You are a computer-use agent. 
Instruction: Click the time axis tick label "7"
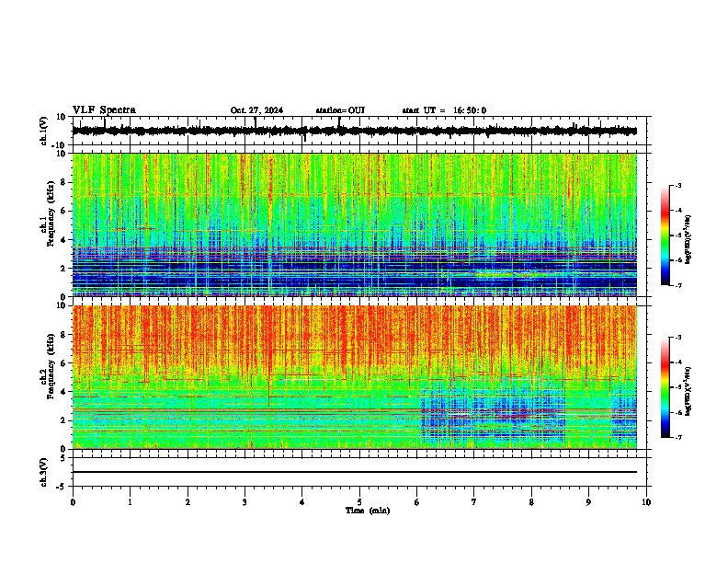click(474, 502)
